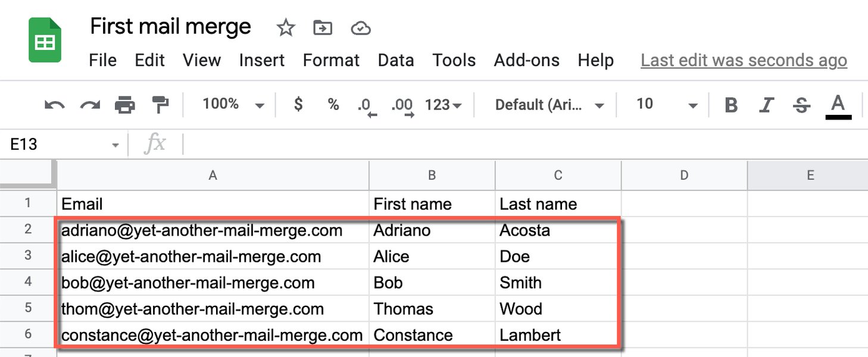
Task: Click the select-all corner box
Action: 28,176
